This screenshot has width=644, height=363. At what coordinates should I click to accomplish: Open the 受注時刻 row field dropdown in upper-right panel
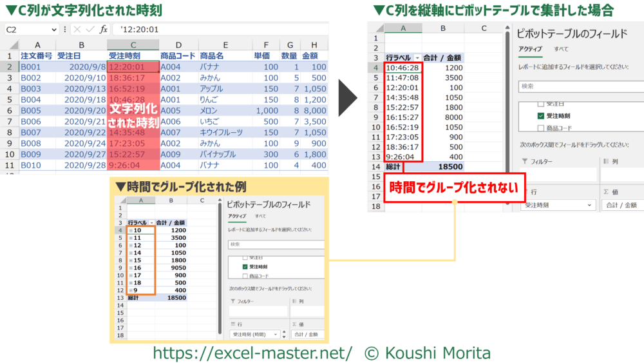pyautogui.click(x=591, y=205)
